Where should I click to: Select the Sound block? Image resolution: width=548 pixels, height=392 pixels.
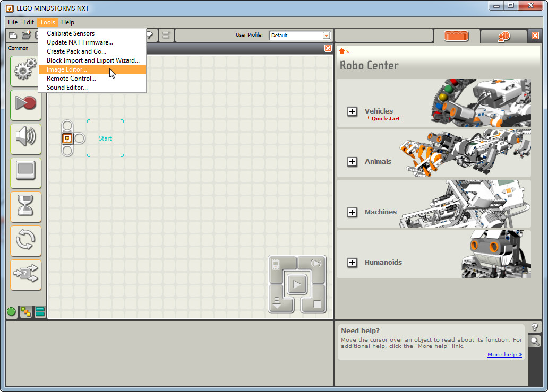(x=26, y=138)
